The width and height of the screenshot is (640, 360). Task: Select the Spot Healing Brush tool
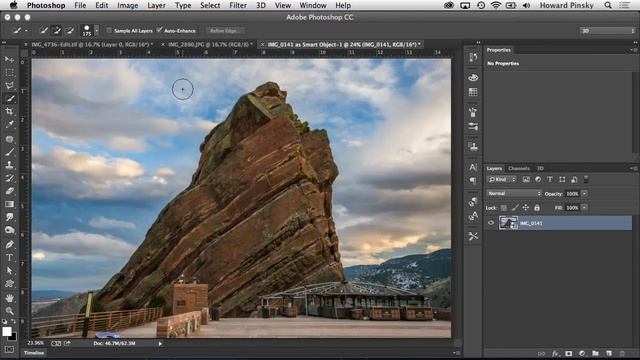9,139
